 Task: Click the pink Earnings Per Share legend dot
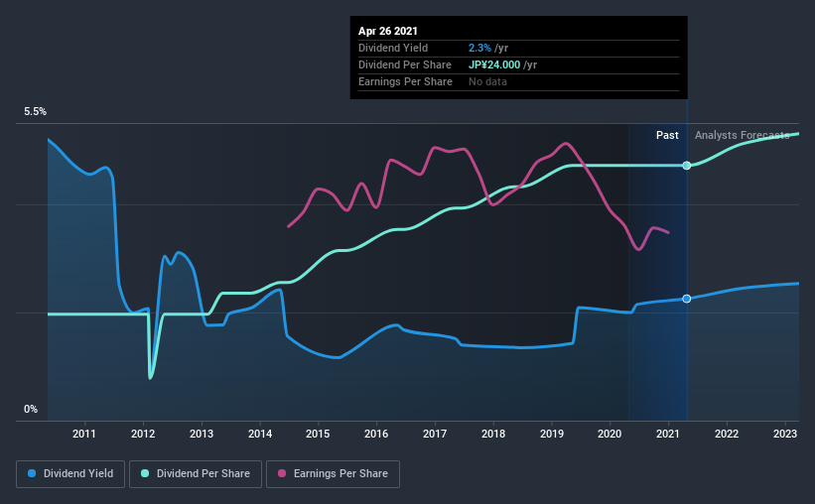click(x=282, y=473)
